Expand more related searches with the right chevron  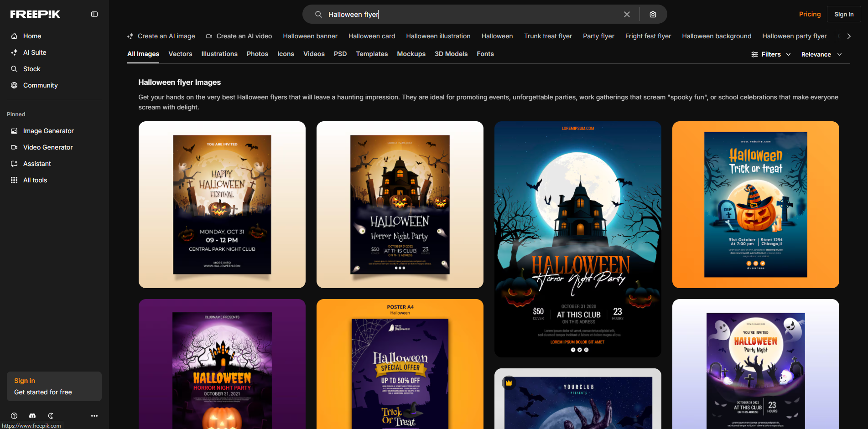pyautogui.click(x=848, y=36)
